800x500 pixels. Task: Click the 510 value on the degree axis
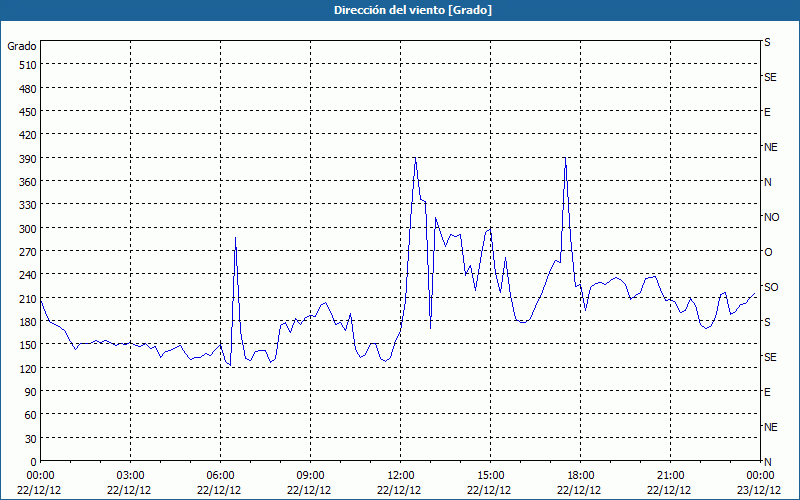[29, 65]
